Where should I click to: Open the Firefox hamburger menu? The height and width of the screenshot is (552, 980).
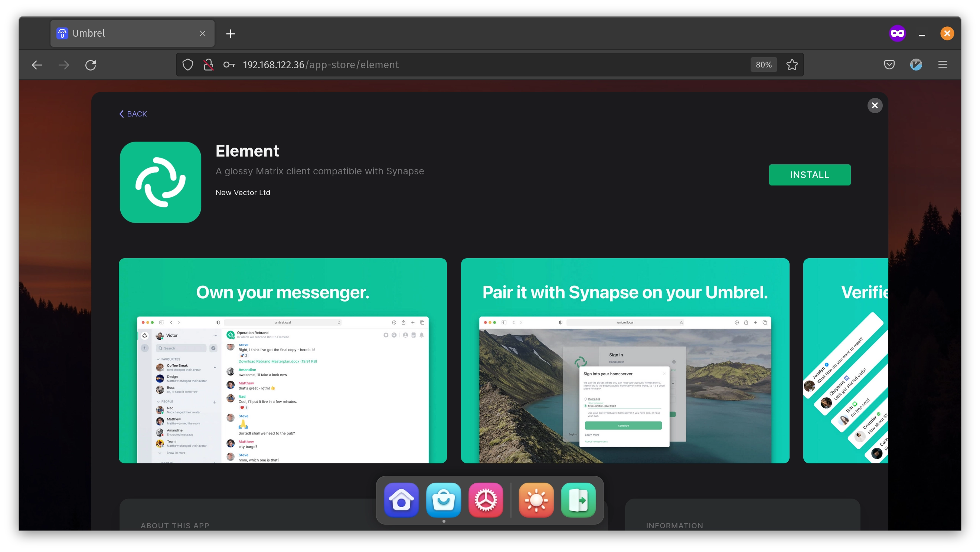(x=943, y=65)
